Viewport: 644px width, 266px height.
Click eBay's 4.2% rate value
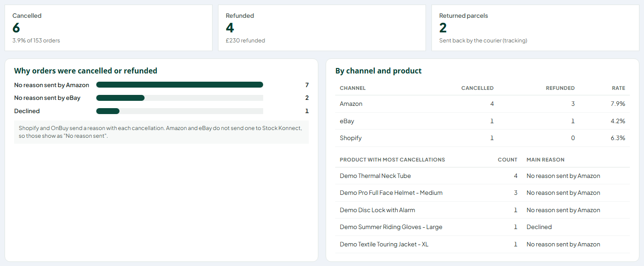click(618, 121)
